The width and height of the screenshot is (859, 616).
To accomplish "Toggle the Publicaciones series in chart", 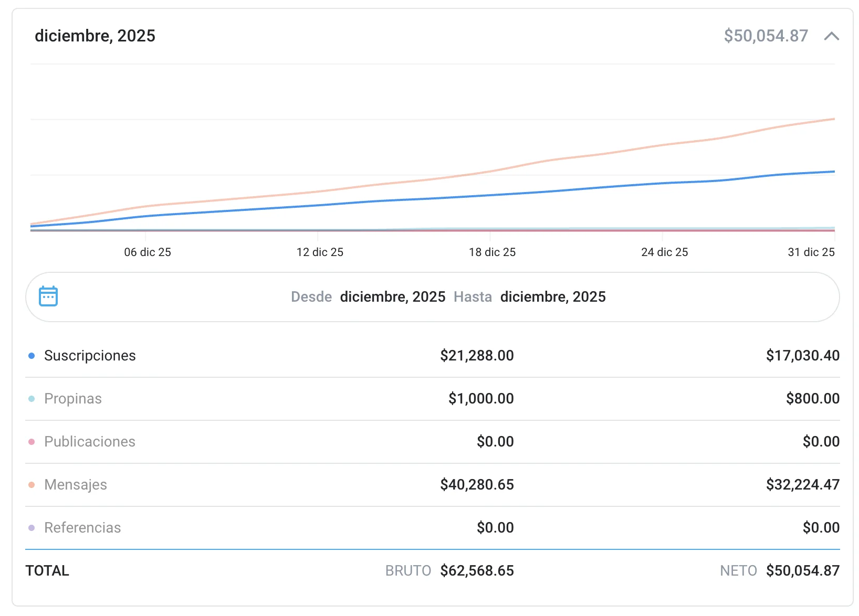I will coord(90,442).
